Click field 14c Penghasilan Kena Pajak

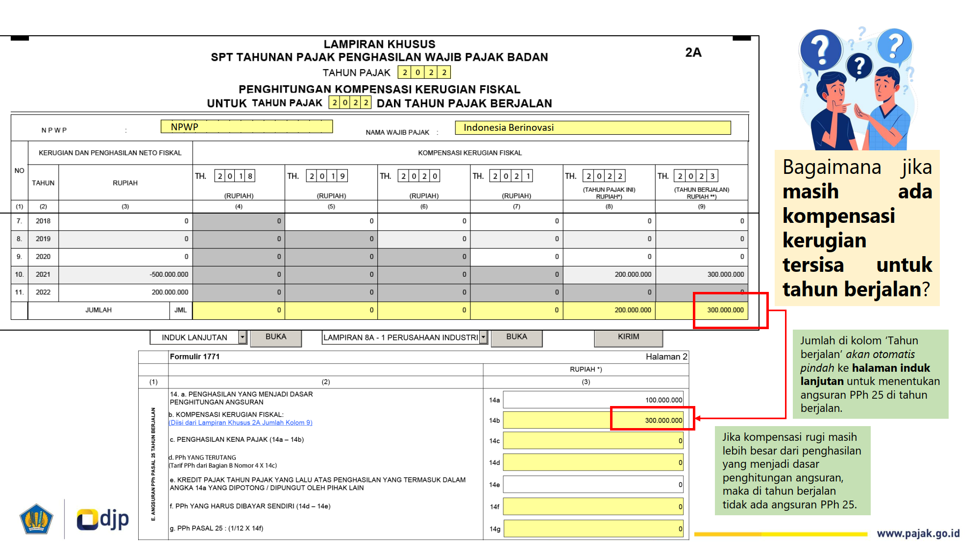(593, 440)
